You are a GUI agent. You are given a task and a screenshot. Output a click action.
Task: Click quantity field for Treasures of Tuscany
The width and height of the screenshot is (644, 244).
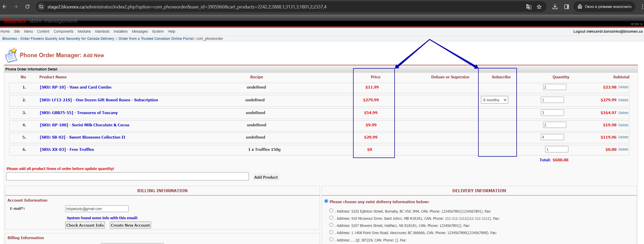pos(552,113)
